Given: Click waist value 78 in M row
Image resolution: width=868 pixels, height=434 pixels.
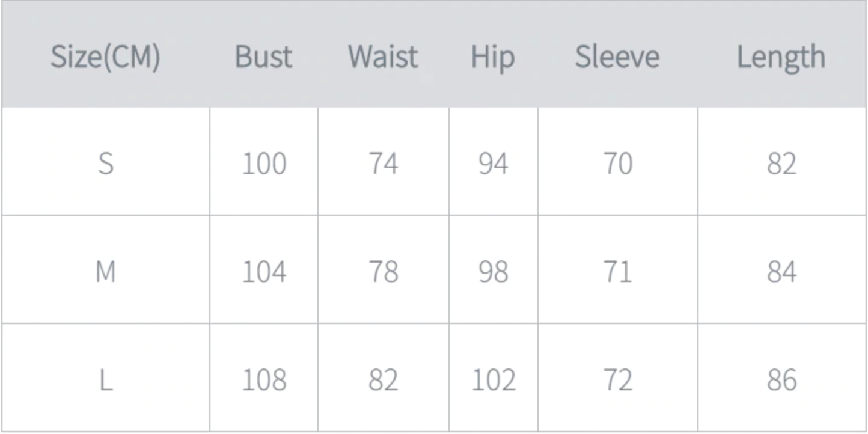Looking at the screenshot, I should (384, 272).
